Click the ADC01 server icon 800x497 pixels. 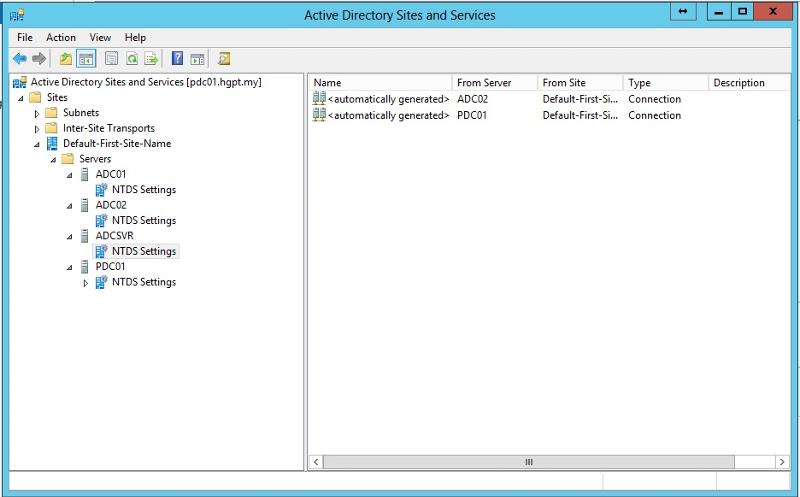point(85,175)
